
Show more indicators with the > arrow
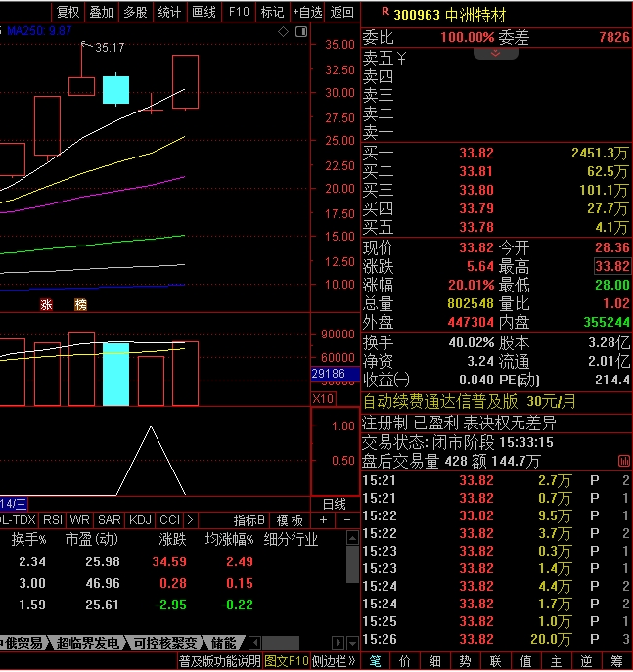191,520
